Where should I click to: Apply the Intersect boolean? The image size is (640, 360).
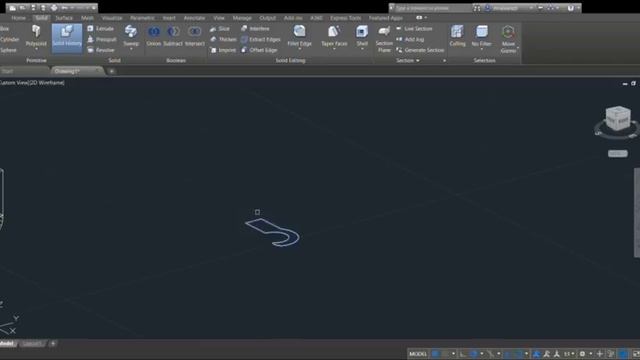point(195,36)
